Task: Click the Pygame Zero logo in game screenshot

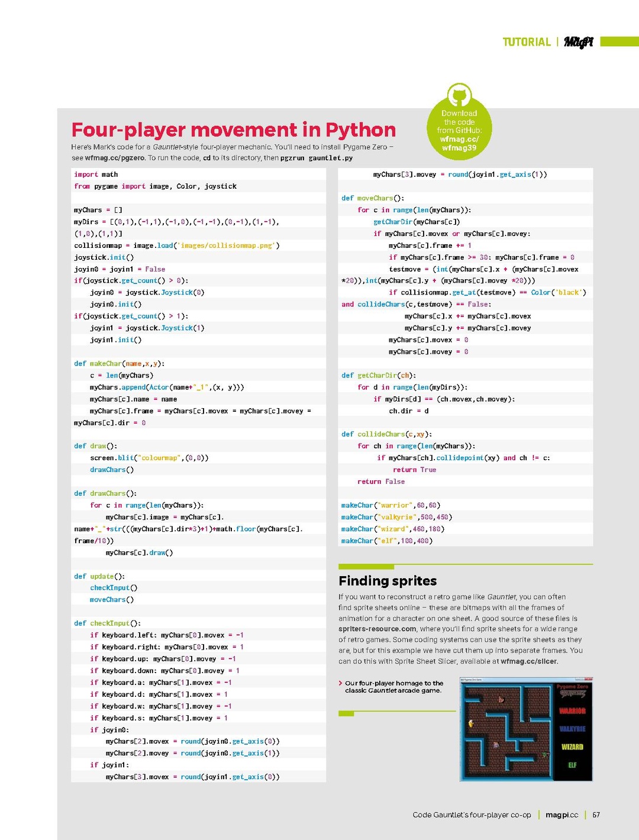Action: click(x=572, y=690)
